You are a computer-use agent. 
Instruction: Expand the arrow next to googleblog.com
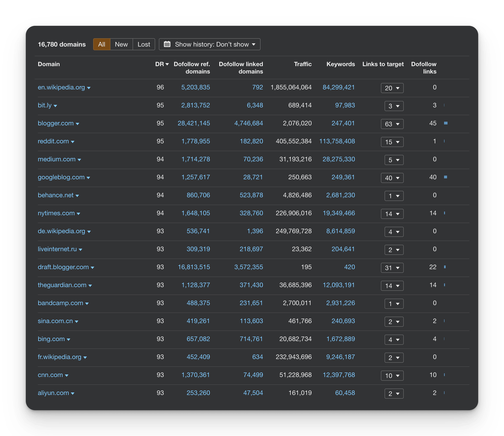[x=88, y=178]
